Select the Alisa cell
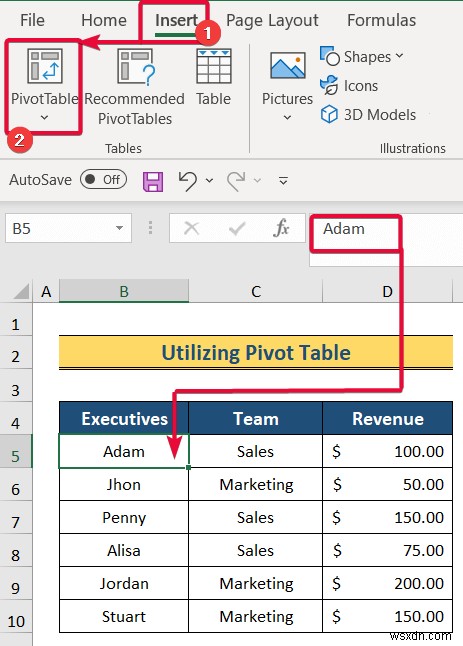Viewport: 463px width, 646px height. (124, 550)
